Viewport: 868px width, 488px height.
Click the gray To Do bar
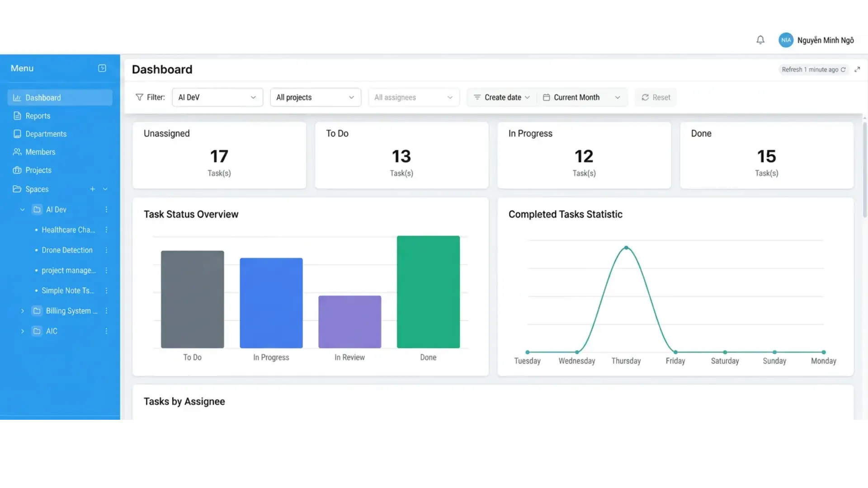(x=193, y=299)
